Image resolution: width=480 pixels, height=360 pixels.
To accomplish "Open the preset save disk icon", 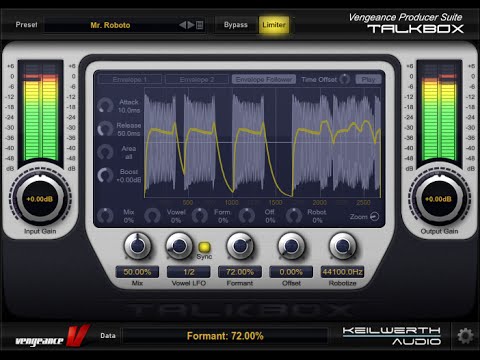I will point(200,25).
